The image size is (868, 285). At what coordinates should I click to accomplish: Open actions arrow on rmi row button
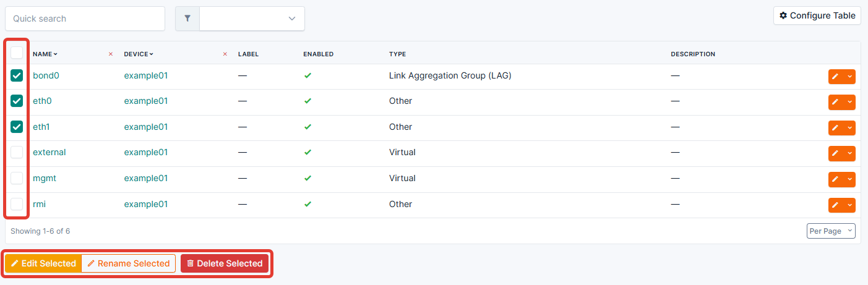(849, 205)
